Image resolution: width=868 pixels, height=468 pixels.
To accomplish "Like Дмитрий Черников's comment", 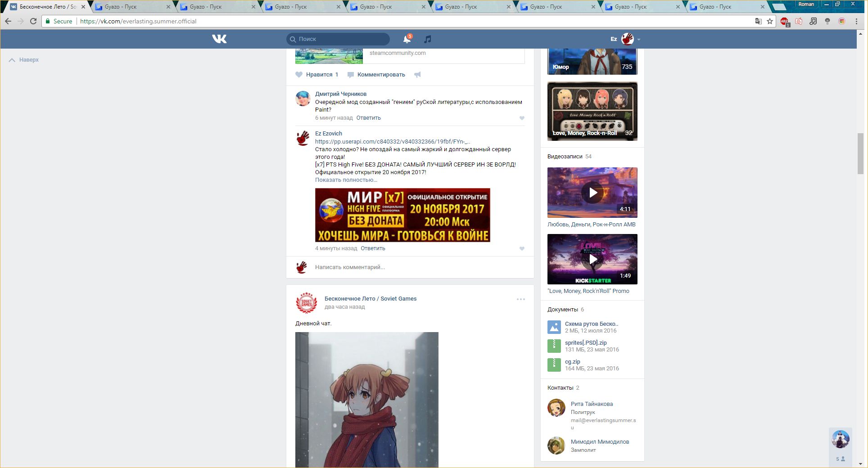I will (x=522, y=118).
